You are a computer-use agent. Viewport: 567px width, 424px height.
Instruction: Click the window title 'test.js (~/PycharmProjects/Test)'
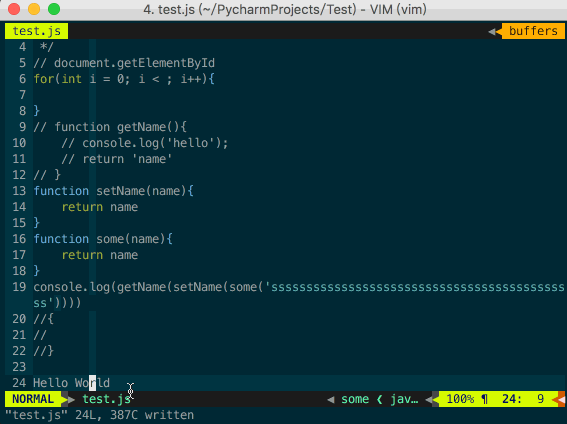257,9
